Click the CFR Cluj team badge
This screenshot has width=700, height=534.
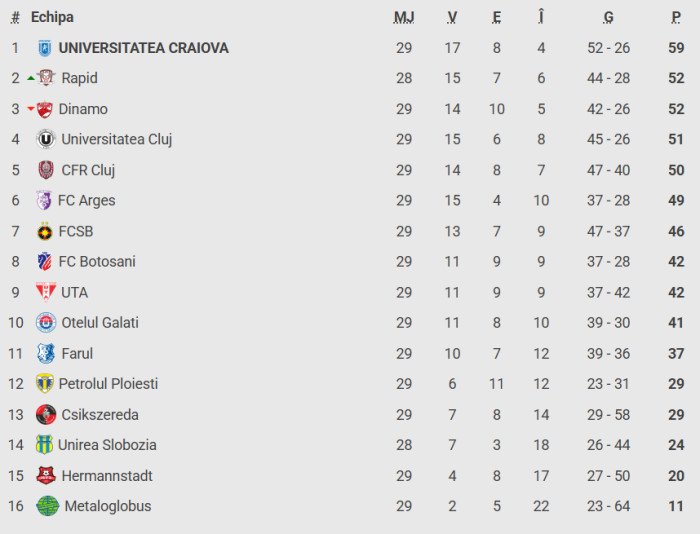(x=46, y=170)
